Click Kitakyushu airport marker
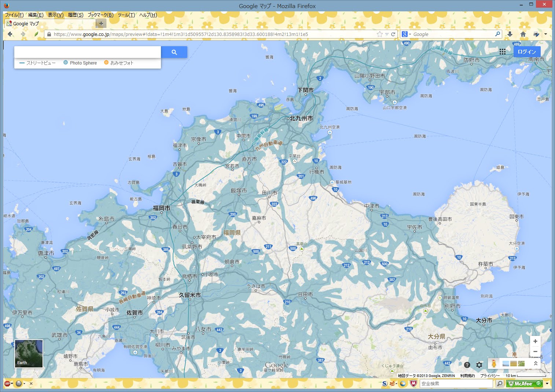Viewport: 555px width, 392px height. (x=330, y=132)
